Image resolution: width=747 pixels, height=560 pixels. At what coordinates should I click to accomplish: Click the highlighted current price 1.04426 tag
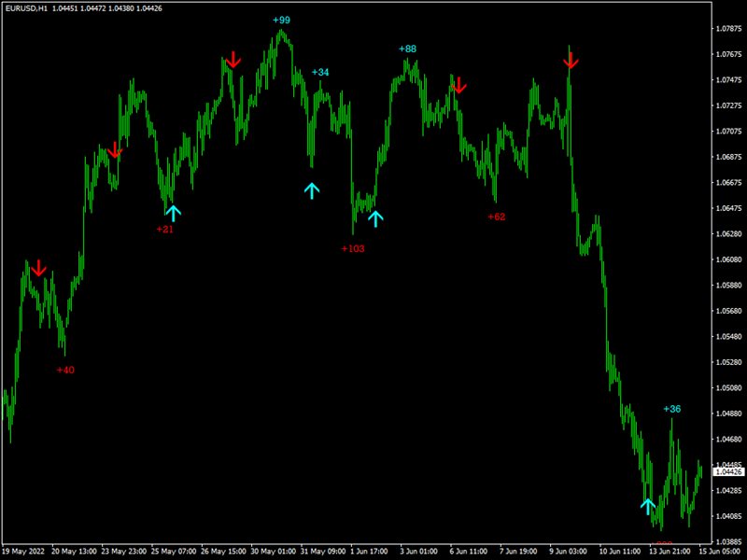pos(729,471)
